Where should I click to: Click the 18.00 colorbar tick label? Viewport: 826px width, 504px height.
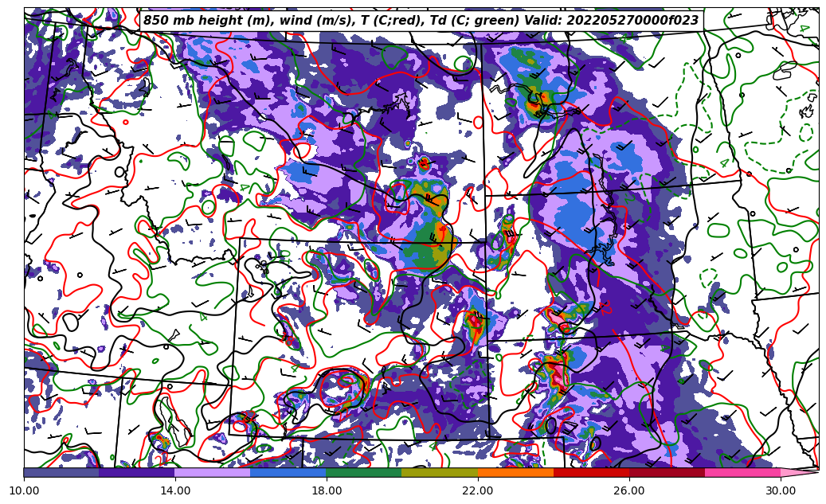(x=327, y=491)
